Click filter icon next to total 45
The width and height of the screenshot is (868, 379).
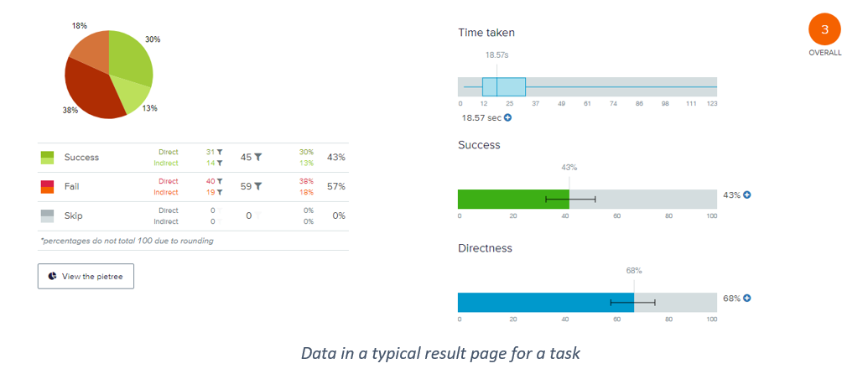(x=258, y=157)
